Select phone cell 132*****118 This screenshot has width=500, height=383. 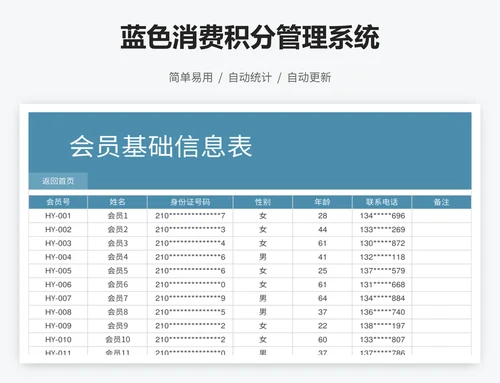[x=382, y=257]
